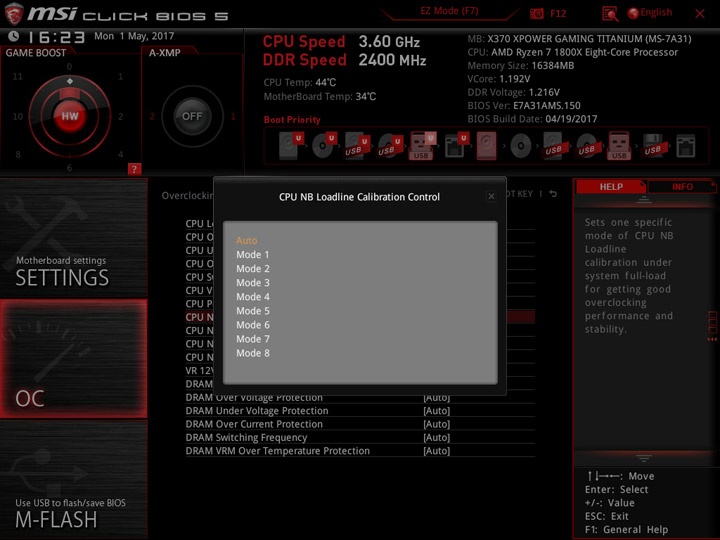Open the BIOS search magnifier icon

(610, 14)
